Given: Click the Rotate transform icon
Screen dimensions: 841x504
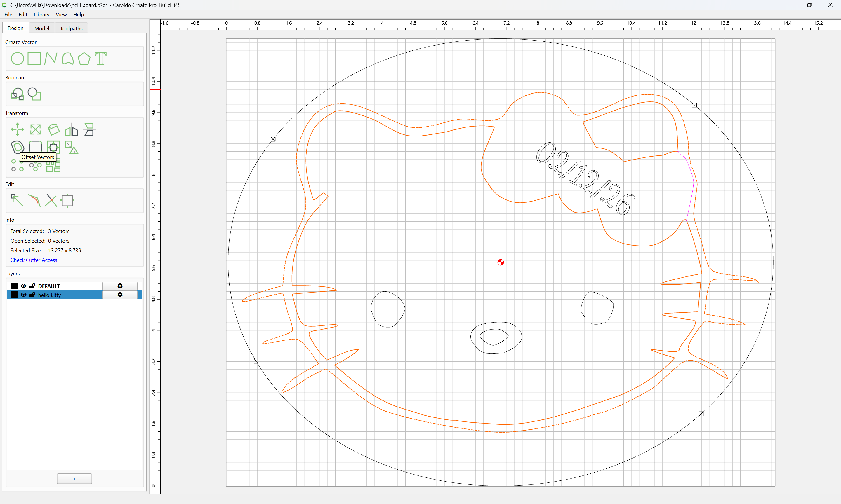Looking at the screenshot, I should coord(53,129).
